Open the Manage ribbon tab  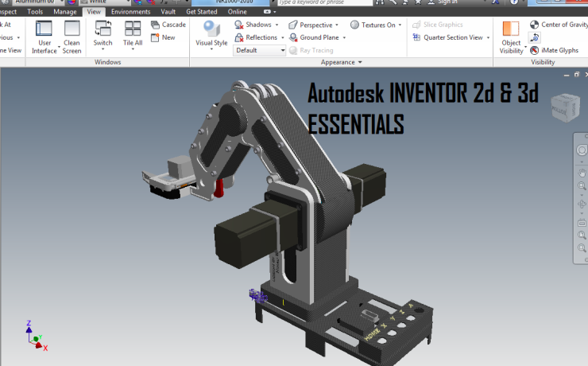(x=65, y=12)
